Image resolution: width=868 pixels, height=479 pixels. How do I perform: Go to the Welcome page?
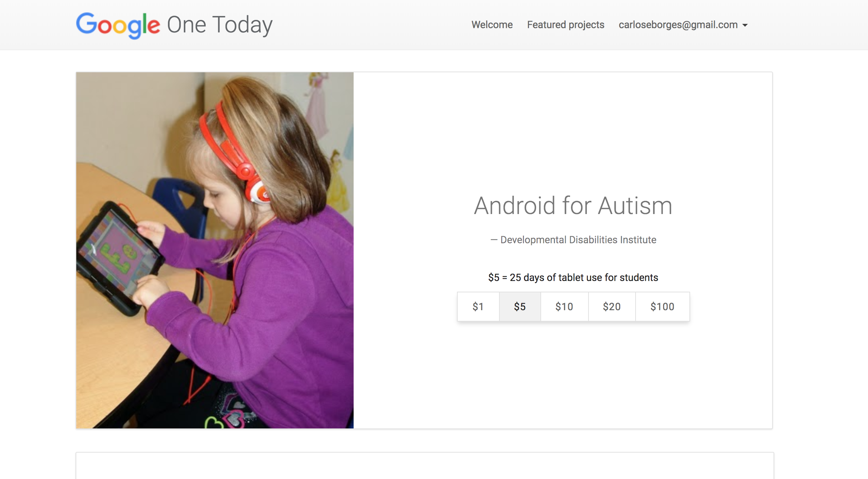[492, 25]
